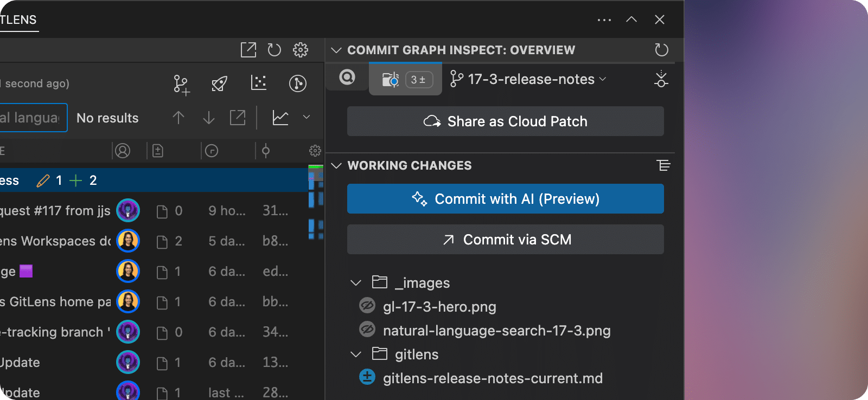Refresh the Commit Graph toolbar
This screenshot has height=400, width=868.
point(275,50)
